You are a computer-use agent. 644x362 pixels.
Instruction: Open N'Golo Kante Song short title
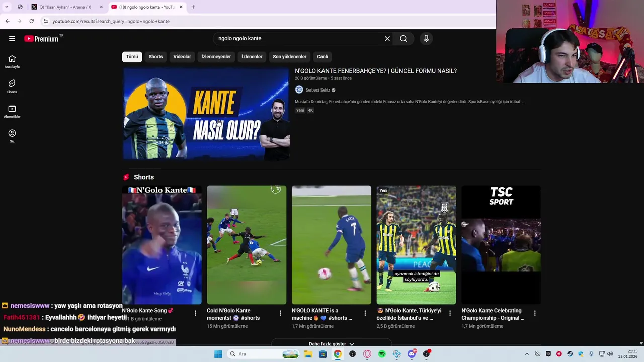point(147,311)
